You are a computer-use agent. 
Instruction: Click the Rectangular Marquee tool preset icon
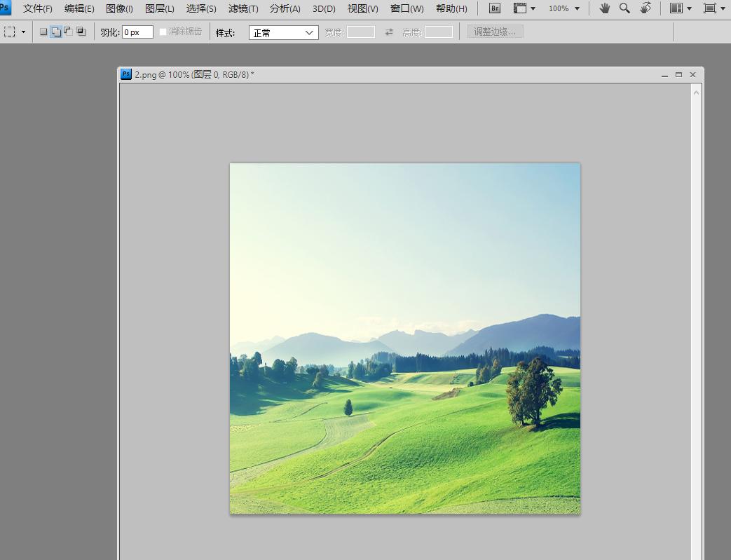[x=11, y=32]
